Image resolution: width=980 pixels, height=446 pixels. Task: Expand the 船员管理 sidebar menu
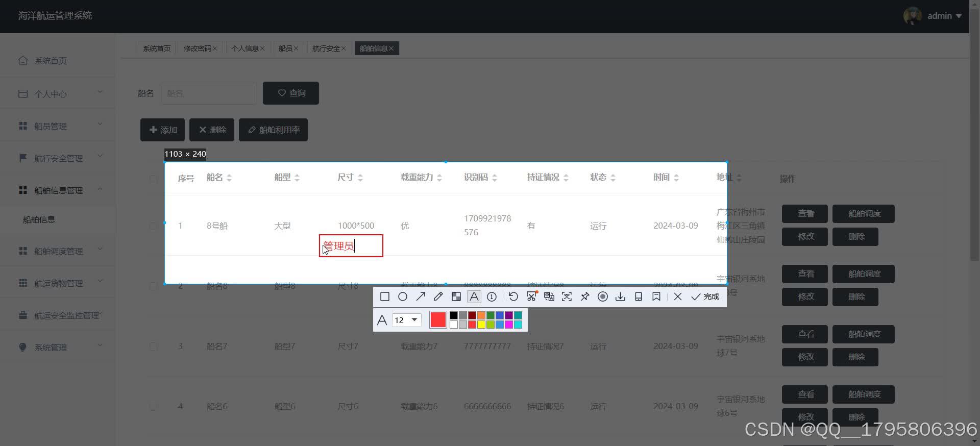click(x=100, y=125)
